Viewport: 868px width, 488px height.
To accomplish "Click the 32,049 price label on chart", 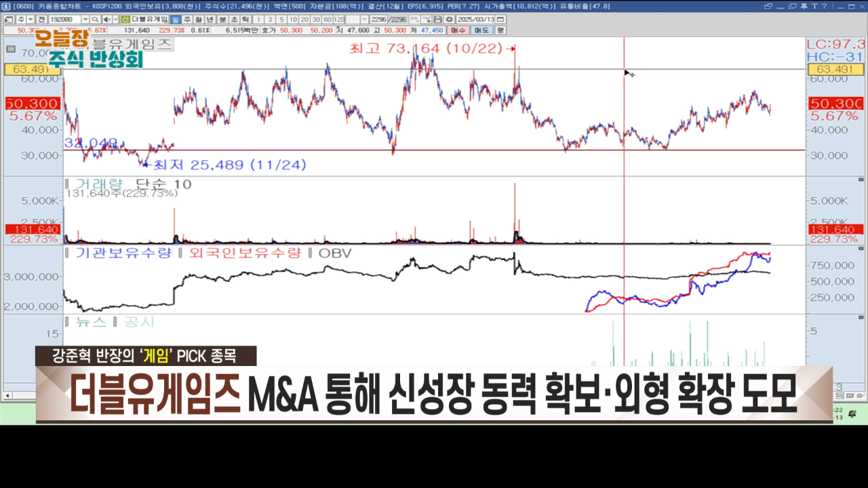I will [x=91, y=143].
